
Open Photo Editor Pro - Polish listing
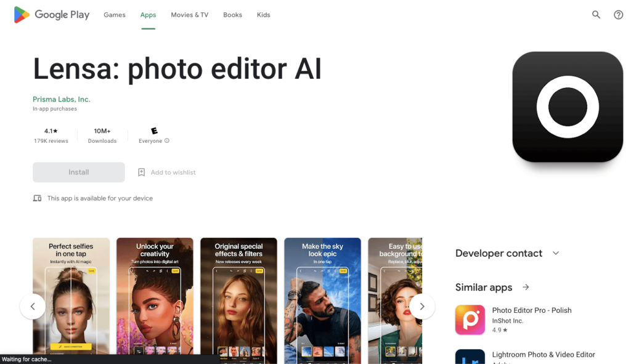click(x=532, y=310)
